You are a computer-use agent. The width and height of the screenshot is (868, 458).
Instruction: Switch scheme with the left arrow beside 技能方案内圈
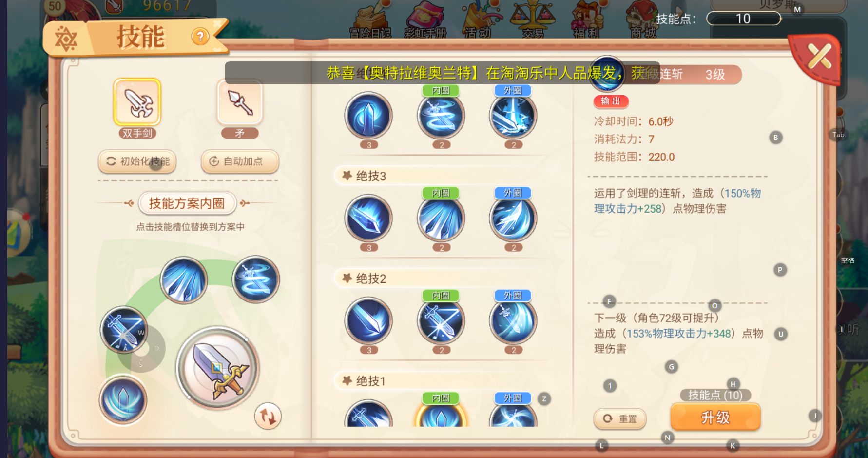tap(129, 203)
